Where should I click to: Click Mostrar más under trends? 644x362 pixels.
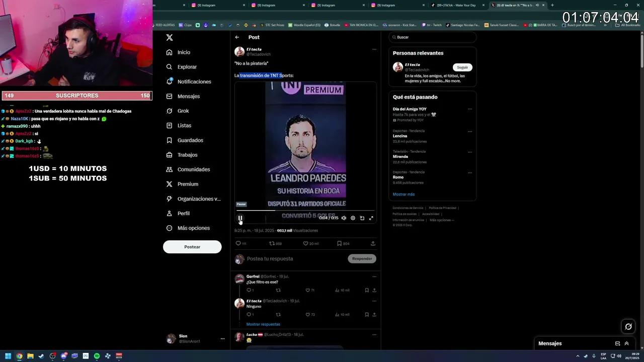(404, 195)
